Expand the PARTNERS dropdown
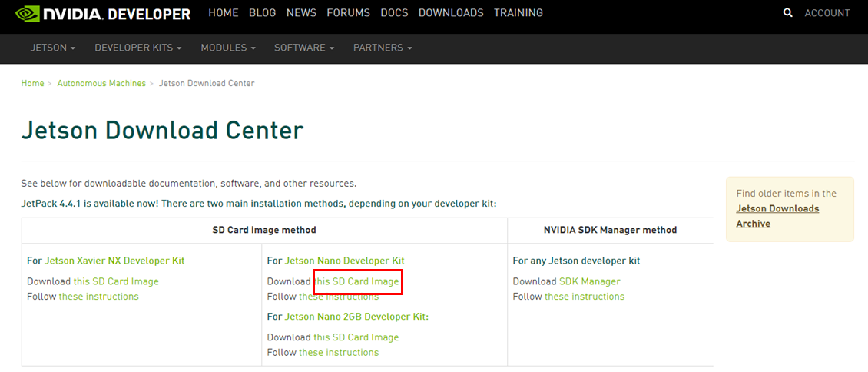Image resolution: width=868 pixels, height=372 pixels. [x=383, y=48]
